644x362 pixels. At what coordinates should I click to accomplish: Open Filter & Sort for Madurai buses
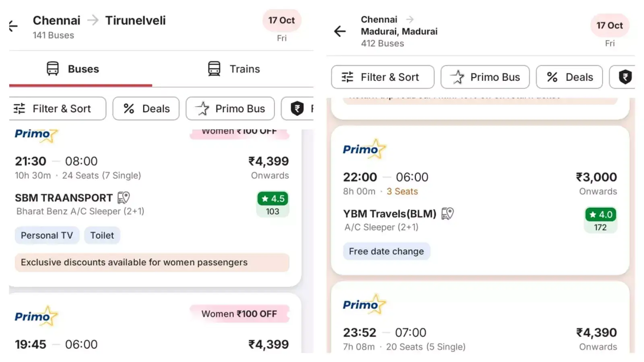(x=382, y=77)
